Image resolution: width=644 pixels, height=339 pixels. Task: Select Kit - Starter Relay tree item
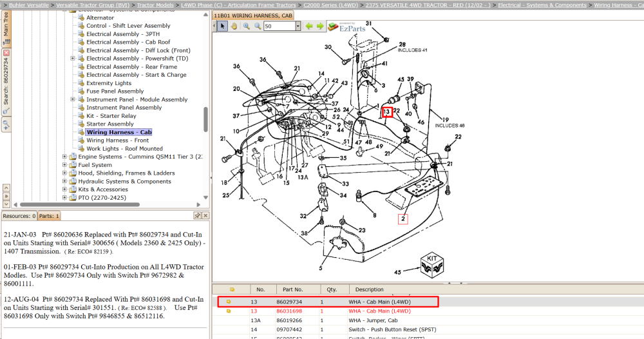pyautogui.click(x=111, y=116)
